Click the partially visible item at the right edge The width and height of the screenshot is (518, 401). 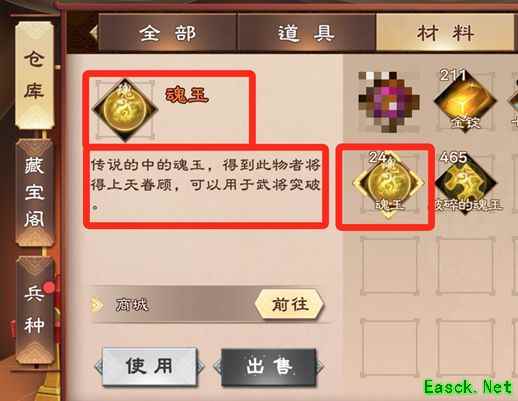513,102
